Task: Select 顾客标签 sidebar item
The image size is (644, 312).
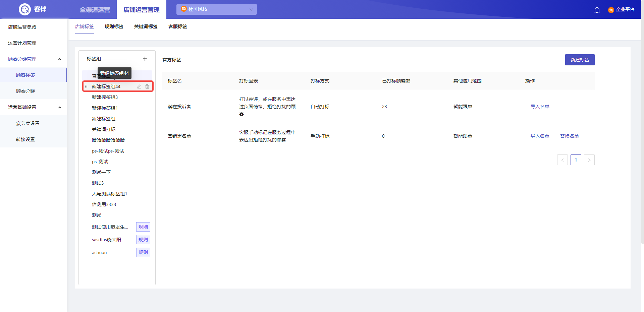Action: pyautogui.click(x=34, y=75)
